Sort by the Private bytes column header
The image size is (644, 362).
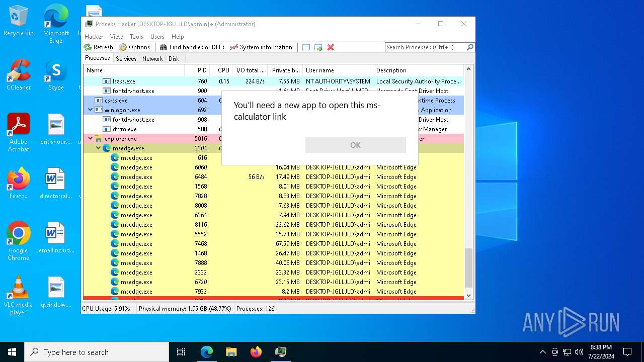285,70
